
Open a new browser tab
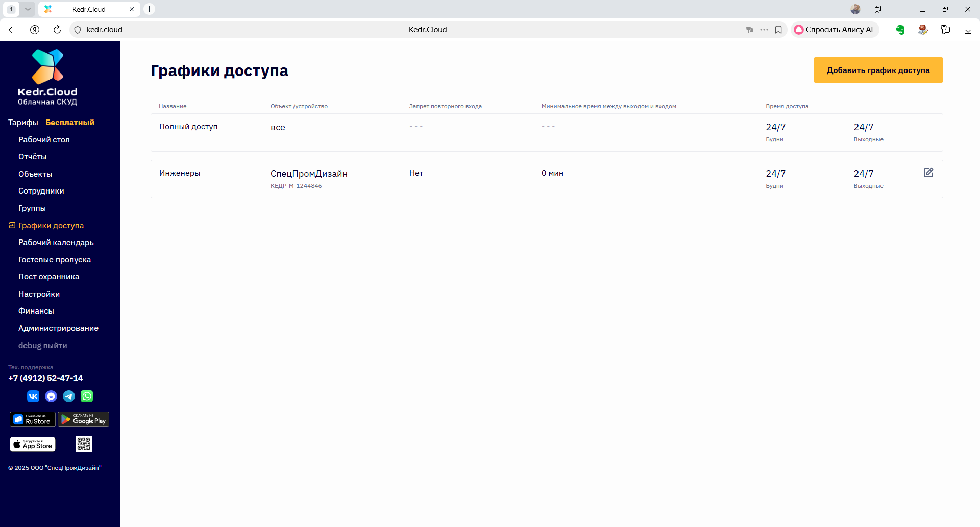click(x=150, y=9)
